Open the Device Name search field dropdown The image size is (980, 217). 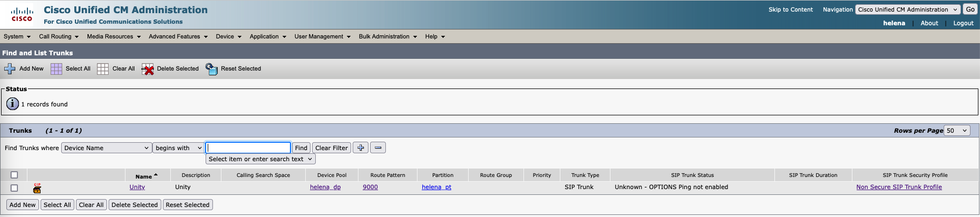pos(106,148)
